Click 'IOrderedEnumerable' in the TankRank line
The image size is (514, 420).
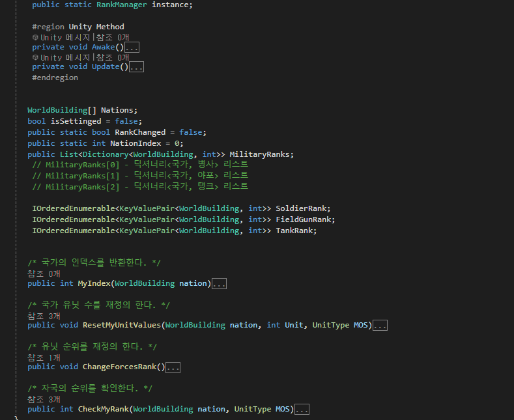[74, 231]
